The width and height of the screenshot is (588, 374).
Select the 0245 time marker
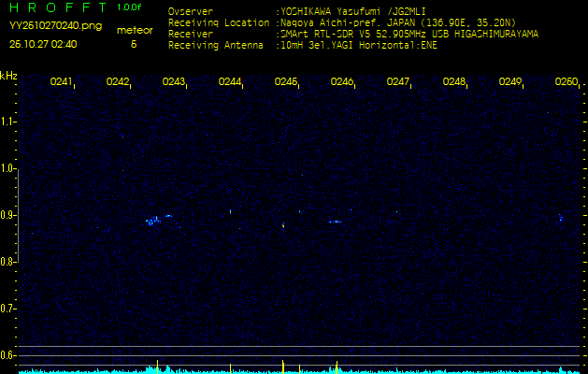pos(286,82)
